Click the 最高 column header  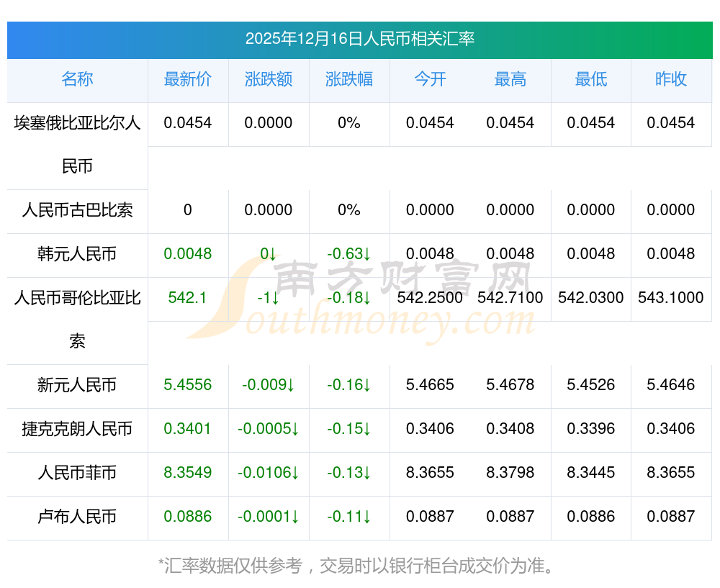(x=510, y=80)
